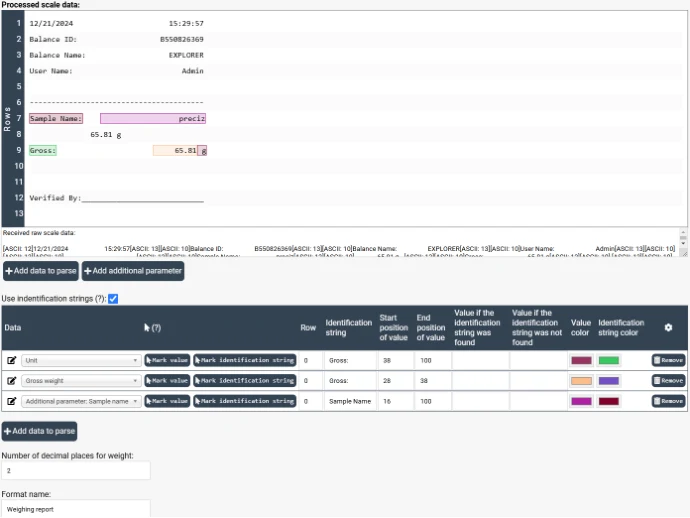Remove the Unit row

pyautogui.click(x=668, y=360)
